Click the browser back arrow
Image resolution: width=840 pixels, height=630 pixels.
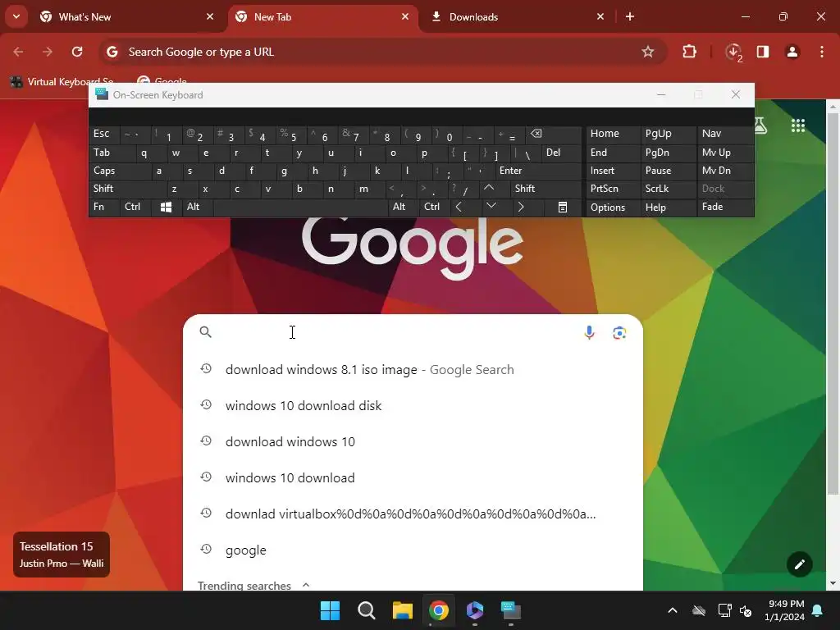pos(18,52)
